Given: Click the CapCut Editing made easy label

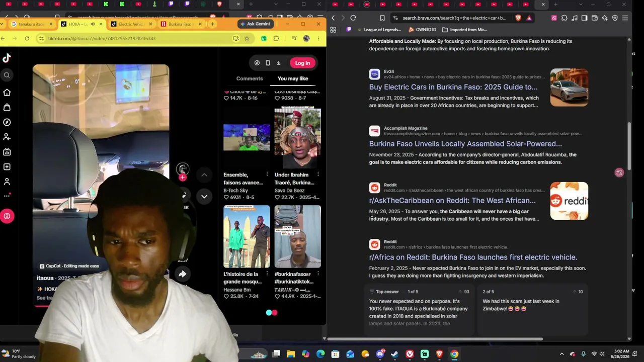Looking at the screenshot, I should click(x=69, y=266).
